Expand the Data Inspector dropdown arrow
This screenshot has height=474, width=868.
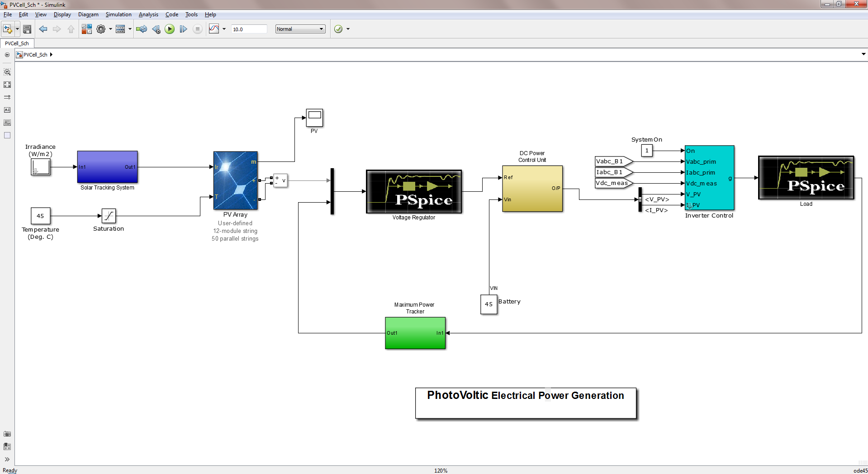point(224,29)
